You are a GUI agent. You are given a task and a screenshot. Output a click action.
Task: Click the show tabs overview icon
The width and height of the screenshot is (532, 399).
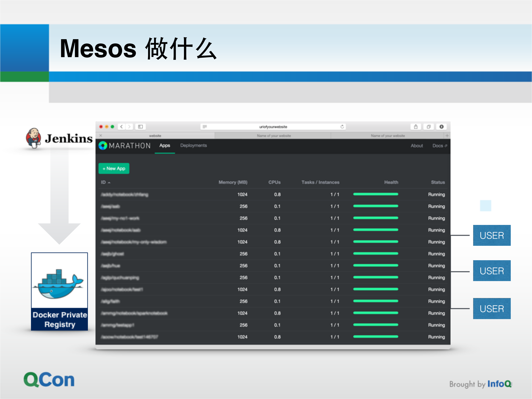pyautogui.click(x=429, y=127)
